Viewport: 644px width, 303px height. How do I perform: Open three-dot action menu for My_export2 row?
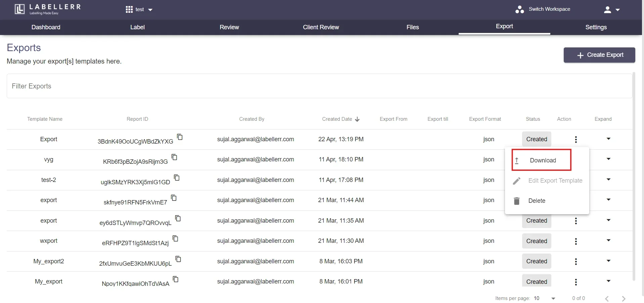click(576, 262)
